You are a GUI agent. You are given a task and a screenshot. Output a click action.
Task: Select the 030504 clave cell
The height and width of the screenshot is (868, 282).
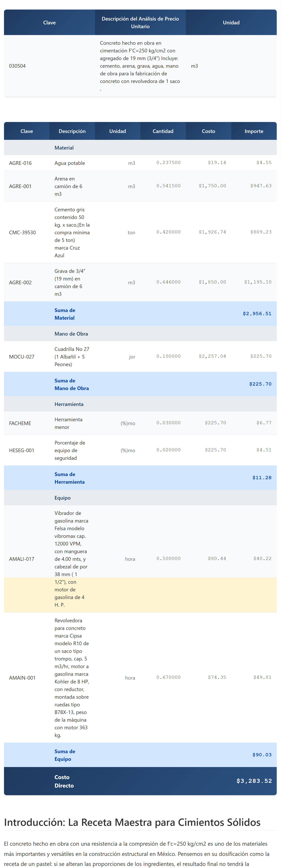point(17,66)
